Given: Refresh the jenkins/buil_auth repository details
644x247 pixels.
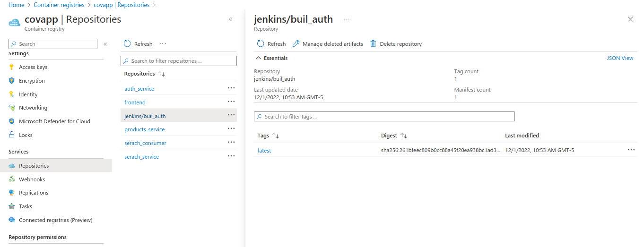Looking at the screenshot, I should click(x=271, y=44).
